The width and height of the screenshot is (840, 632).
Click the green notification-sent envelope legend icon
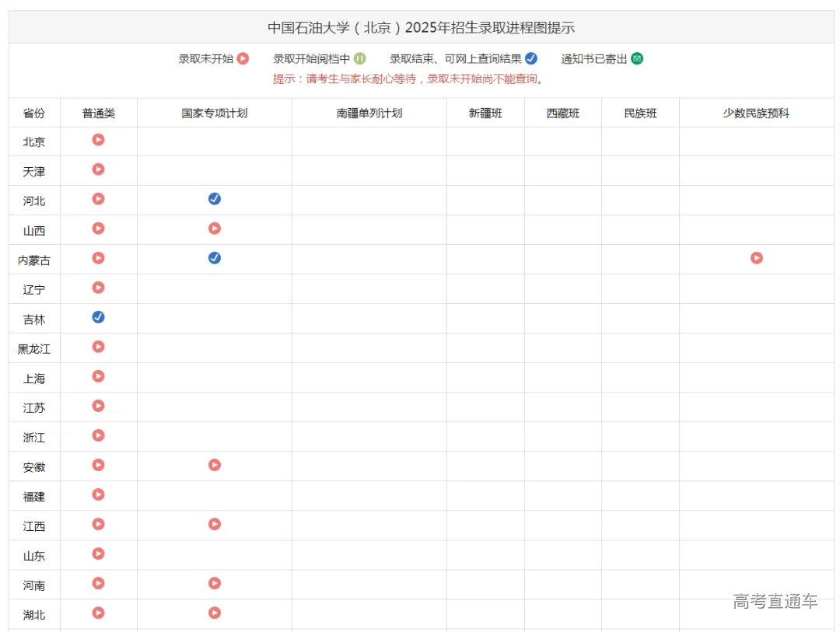tap(637, 58)
